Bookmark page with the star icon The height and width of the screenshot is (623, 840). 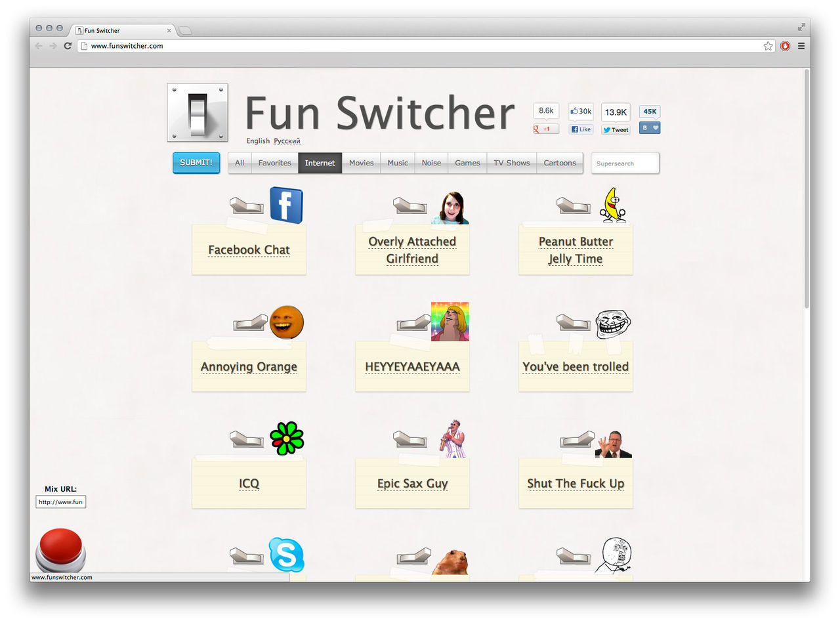pos(768,46)
